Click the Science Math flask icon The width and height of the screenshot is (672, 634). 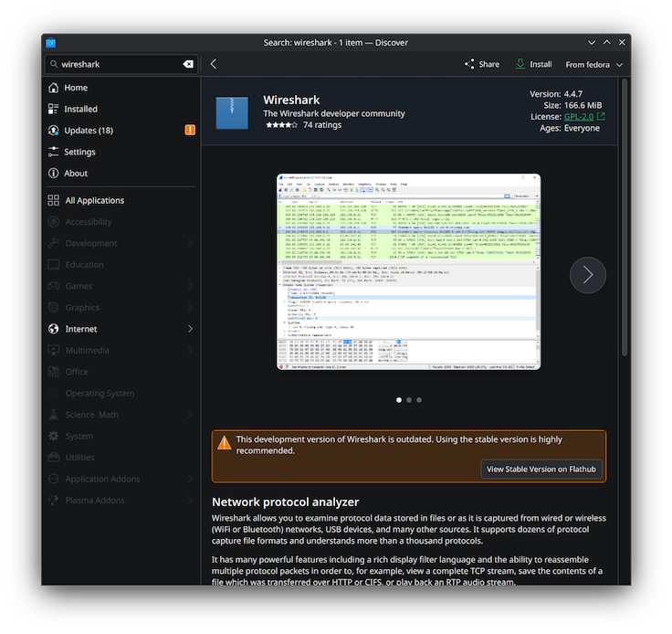(x=54, y=415)
